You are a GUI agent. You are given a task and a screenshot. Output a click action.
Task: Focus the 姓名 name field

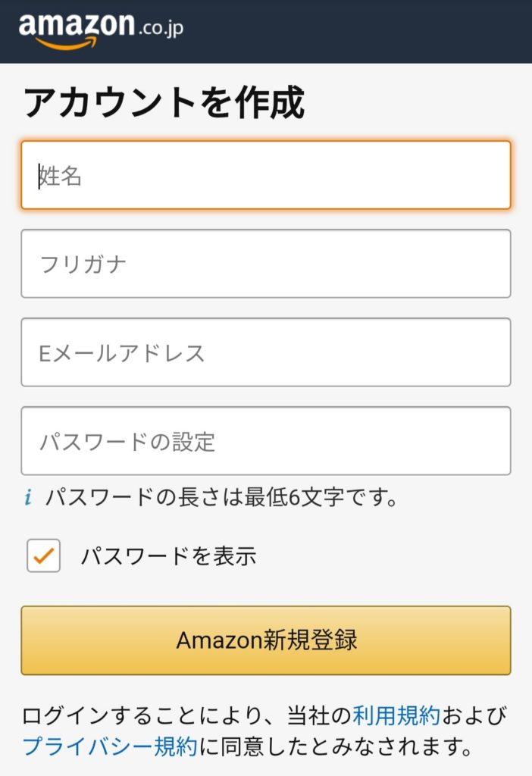[266, 175]
